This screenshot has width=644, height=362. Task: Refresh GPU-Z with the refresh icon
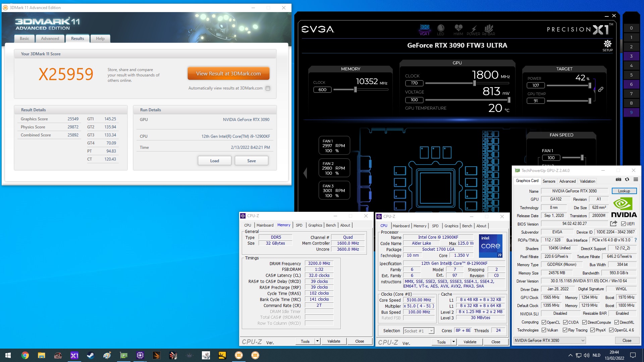click(627, 180)
